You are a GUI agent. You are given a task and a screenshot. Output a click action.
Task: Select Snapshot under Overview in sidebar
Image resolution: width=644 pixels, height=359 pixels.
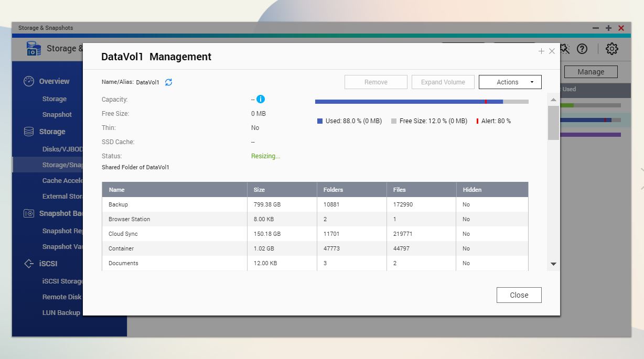click(x=57, y=114)
